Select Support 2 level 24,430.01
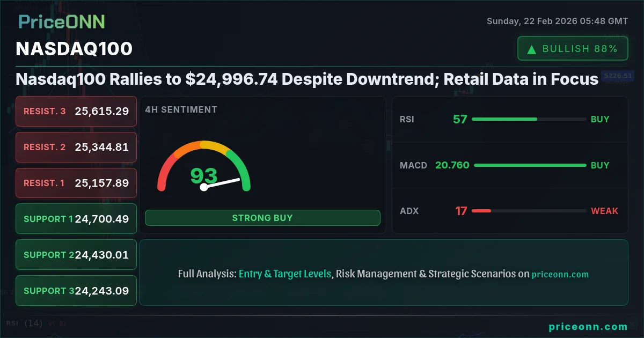 (76, 255)
